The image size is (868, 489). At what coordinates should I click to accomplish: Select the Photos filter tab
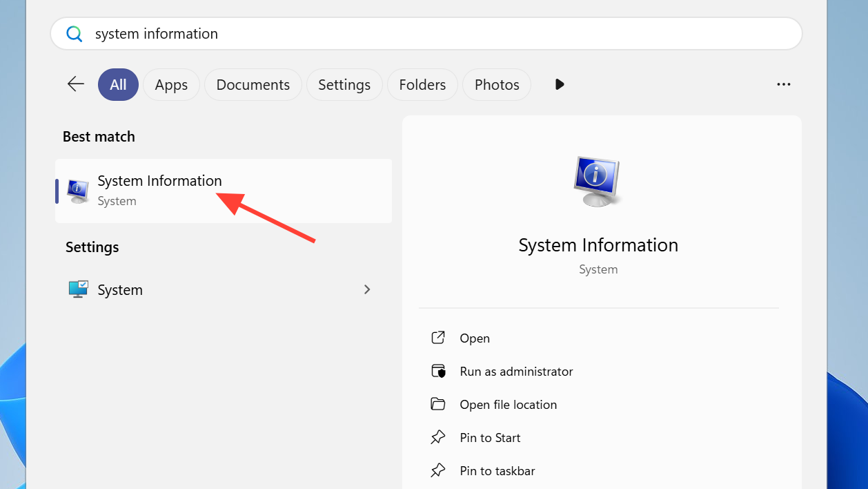click(496, 84)
